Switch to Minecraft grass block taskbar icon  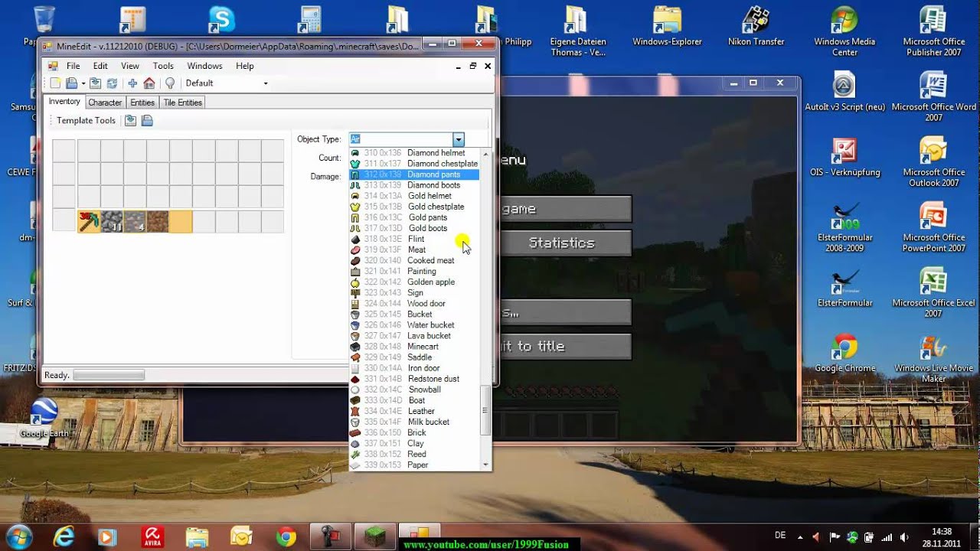coord(375,536)
